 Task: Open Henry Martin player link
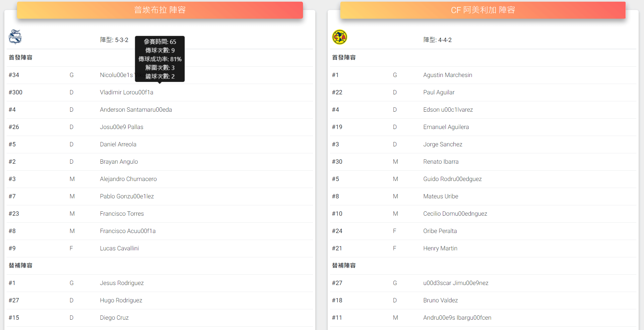click(x=440, y=248)
